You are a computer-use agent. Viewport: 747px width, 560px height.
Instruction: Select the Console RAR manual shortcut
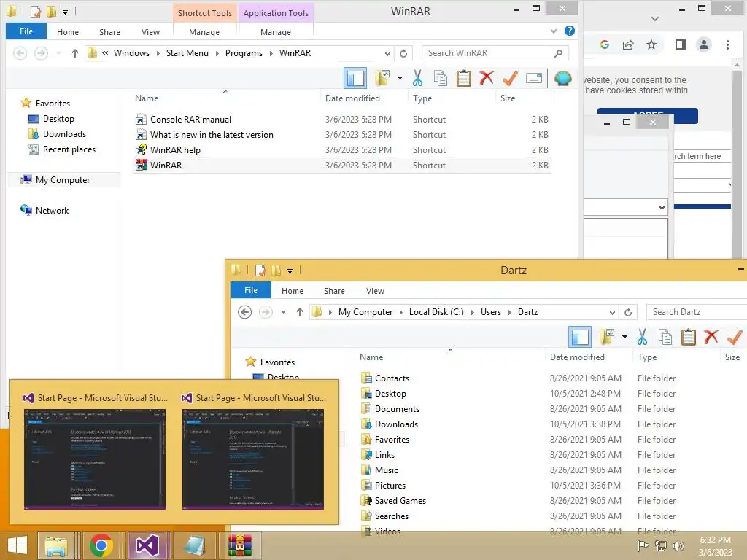(x=190, y=120)
